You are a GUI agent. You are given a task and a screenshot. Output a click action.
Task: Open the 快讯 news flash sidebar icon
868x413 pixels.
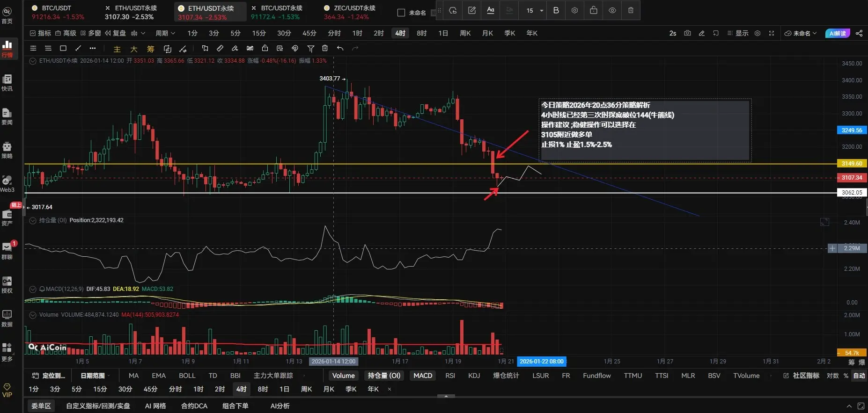7,83
